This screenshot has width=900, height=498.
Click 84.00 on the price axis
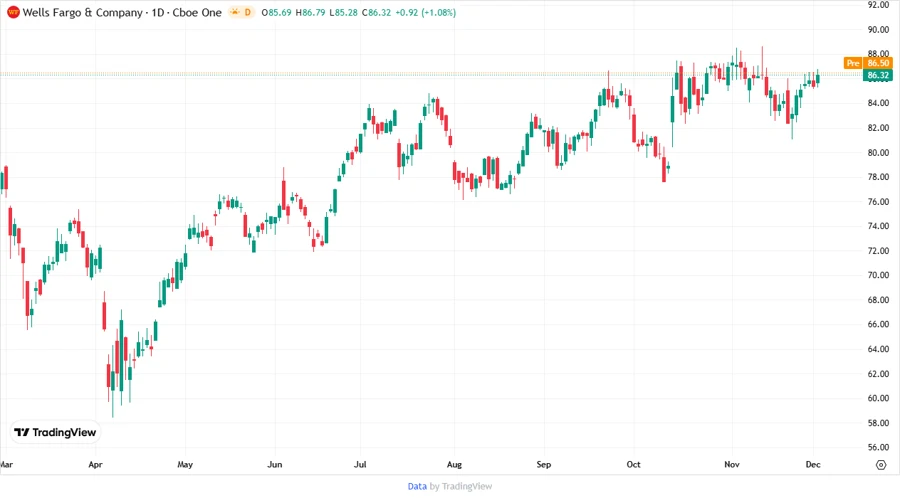(878, 103)
